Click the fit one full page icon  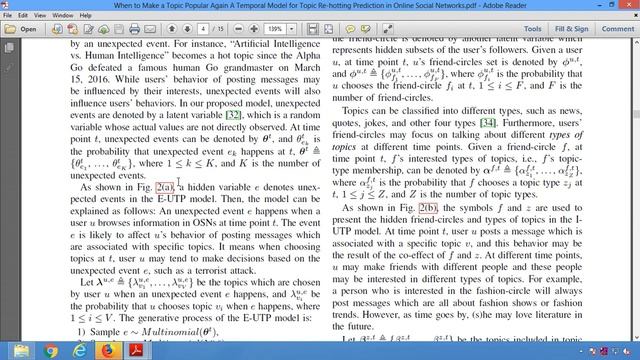click(328, 29)
